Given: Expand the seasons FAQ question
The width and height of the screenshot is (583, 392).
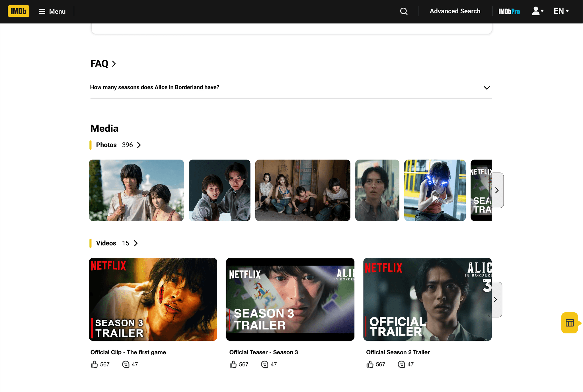Looking at the screenshot, I should [486, 88].
